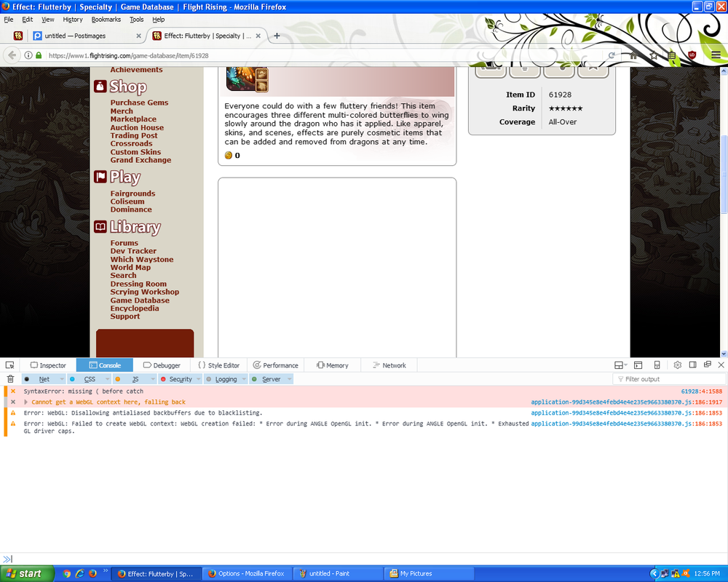Expand the 'Cannot get a WebGL context' message
The width and height of the screenshot is (728, 582).
point(26,402)
